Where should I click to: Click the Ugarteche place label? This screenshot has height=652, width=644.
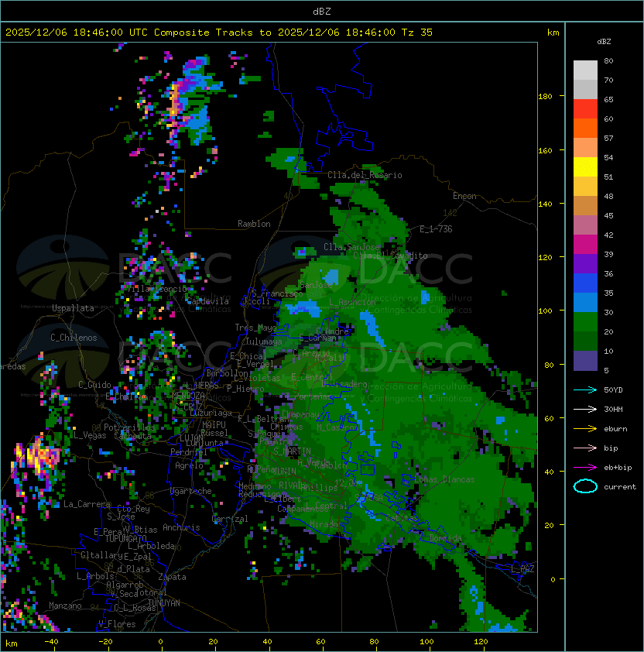point(191,491)
